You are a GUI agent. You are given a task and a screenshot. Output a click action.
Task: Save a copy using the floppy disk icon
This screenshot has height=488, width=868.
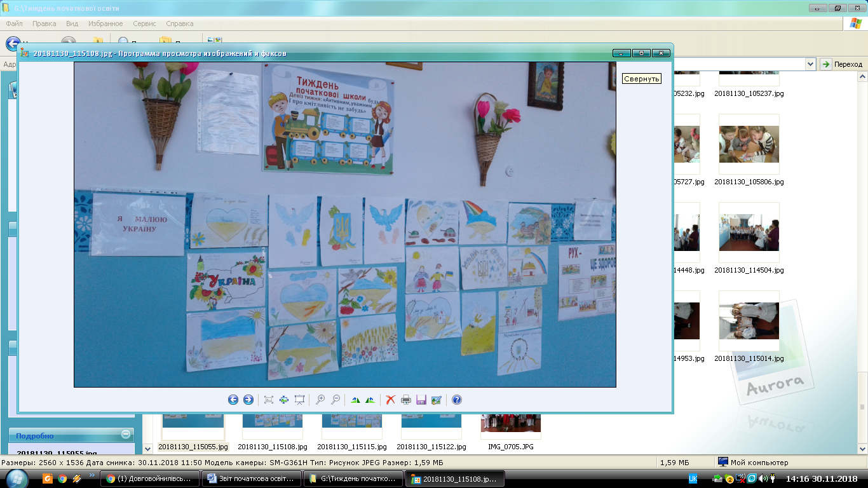421,400
